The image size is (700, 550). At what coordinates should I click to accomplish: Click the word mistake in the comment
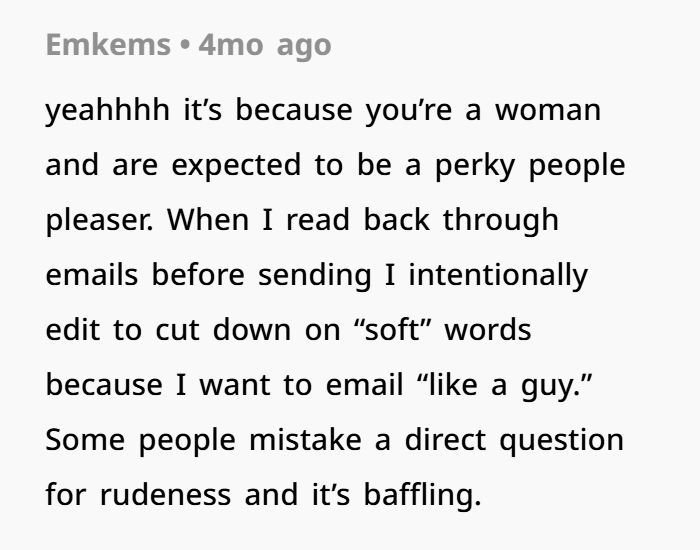click(x=305, y=440)
